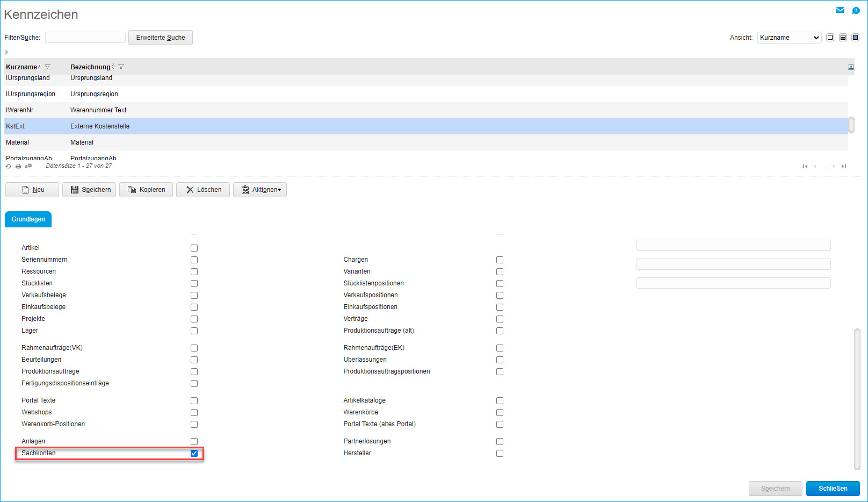Enable the Seriennummern checkbox
This screenshot has width=868, height=502.
[194, 260]
